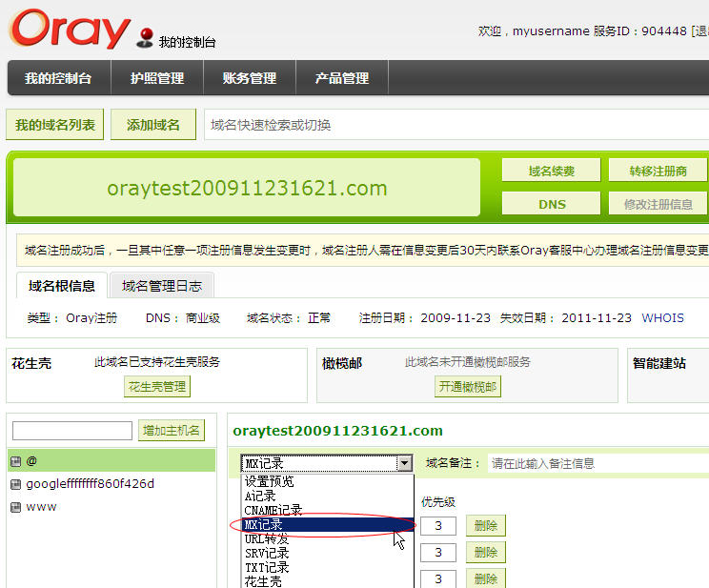Choose 花生壳 from the dropdown list
709x588 pixels.
tap(328, 581)
